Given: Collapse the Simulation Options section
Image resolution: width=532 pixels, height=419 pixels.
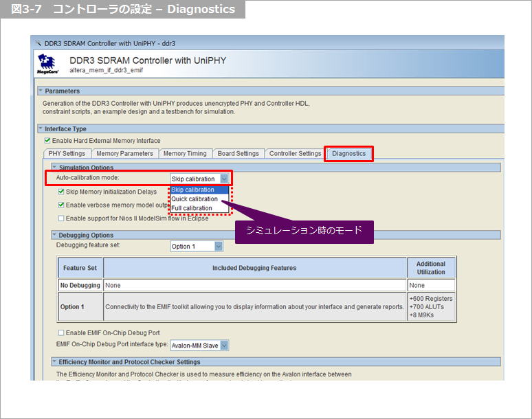Looking at the screenshot, I should [54, 168].
